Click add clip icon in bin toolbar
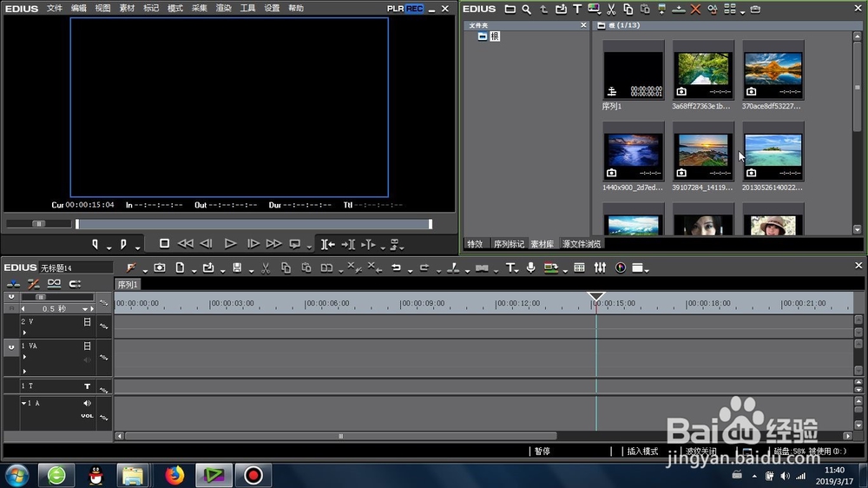The image size is (868, 488). (561, 9)
